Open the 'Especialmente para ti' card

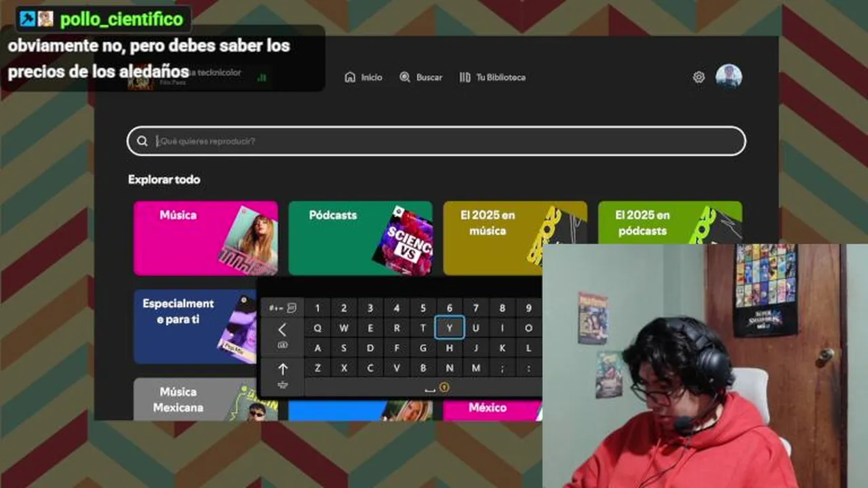pos(195,327)
